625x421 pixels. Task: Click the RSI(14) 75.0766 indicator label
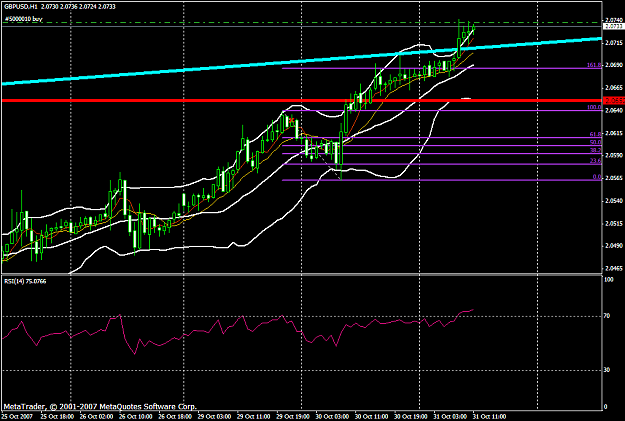coord(25,281)
